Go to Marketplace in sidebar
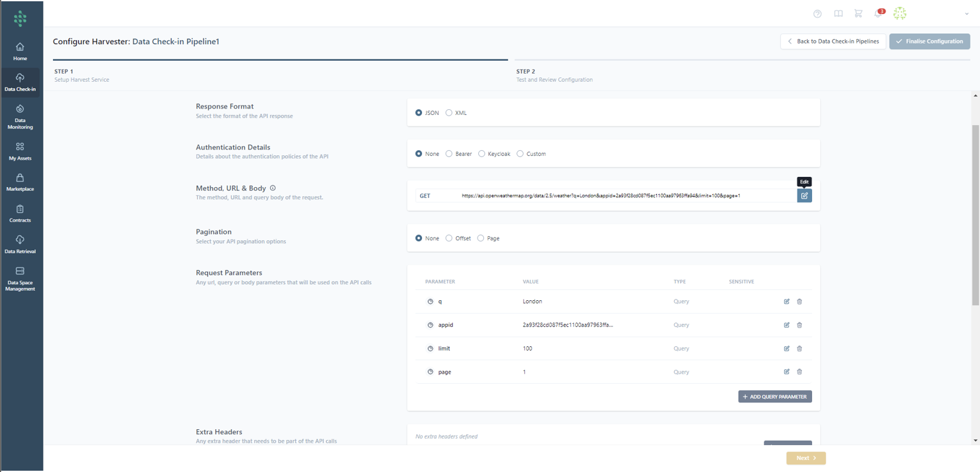This screenshot has height=472, width=980. pyautogui.click(x=20, y=182)
